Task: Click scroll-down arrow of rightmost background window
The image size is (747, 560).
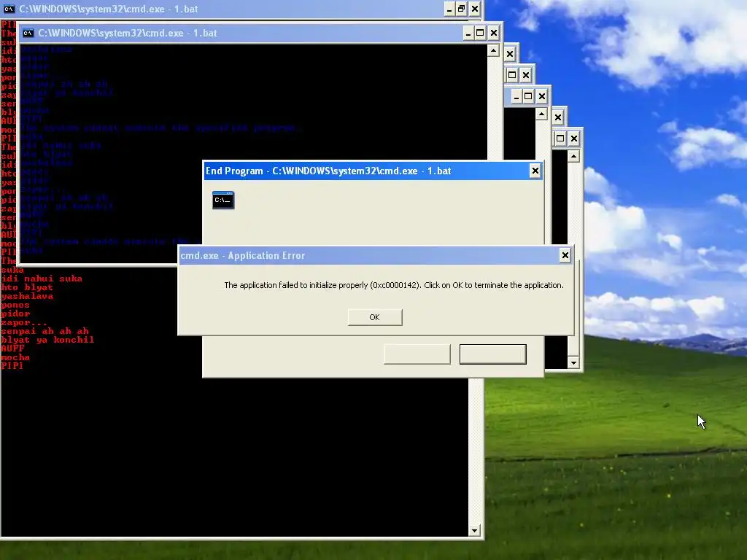Action: pyautogui.click(x=573, y=363)
